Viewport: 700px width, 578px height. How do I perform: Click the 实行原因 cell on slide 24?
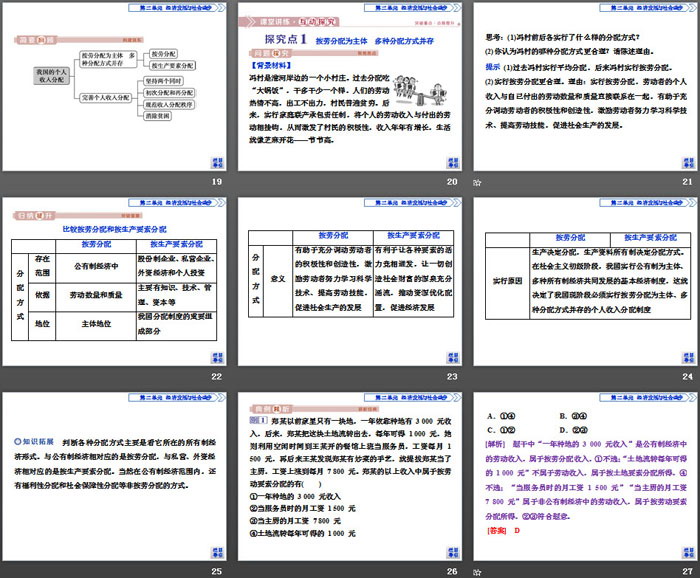(507, 281)
